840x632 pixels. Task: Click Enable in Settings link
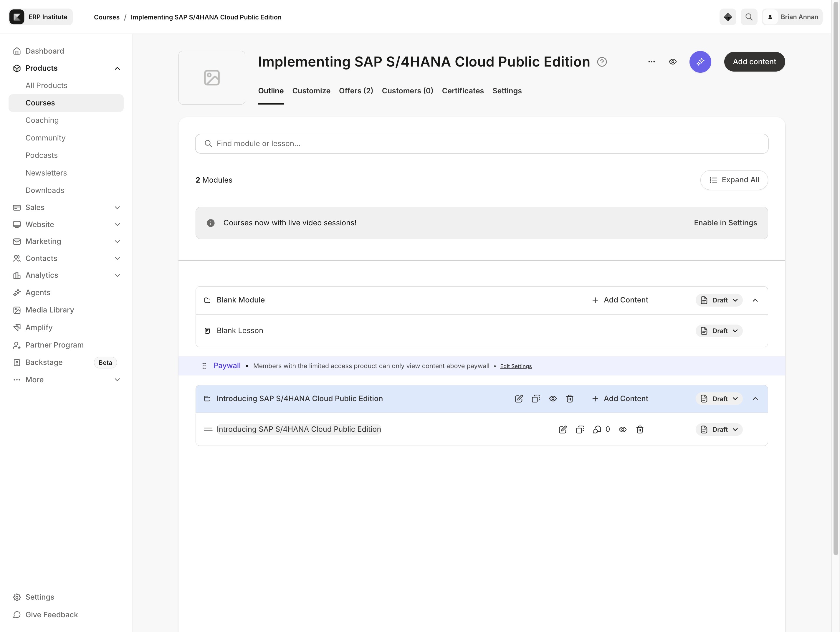(725, 223)
